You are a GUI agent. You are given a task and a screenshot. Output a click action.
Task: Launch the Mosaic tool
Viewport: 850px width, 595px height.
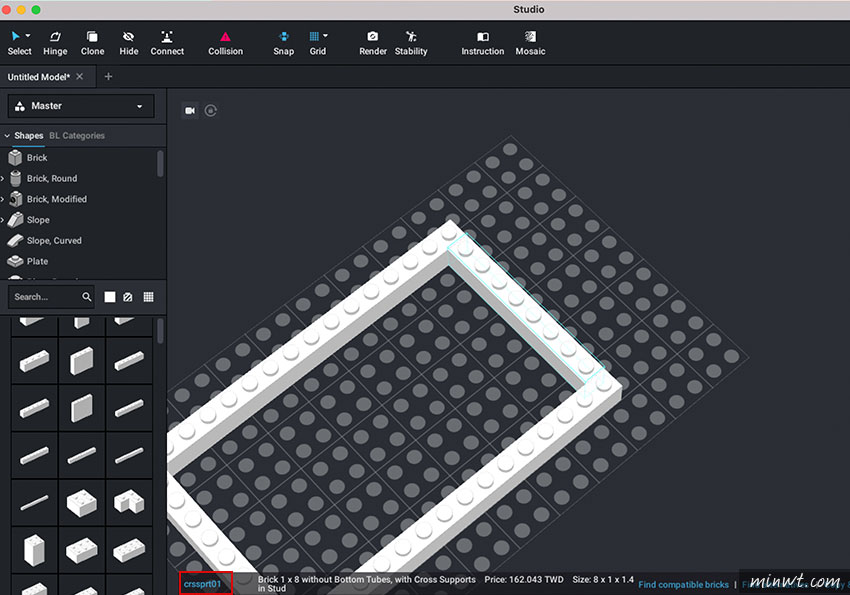tap(530, 43)
